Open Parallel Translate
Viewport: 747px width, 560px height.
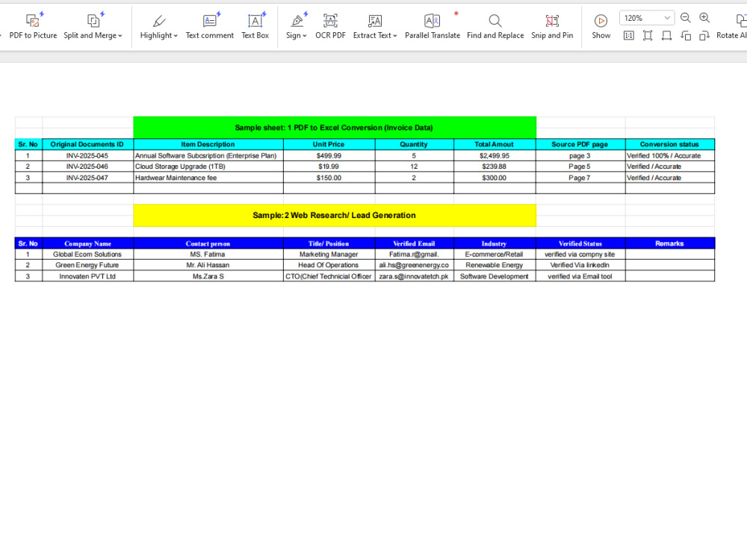[432, 27]
